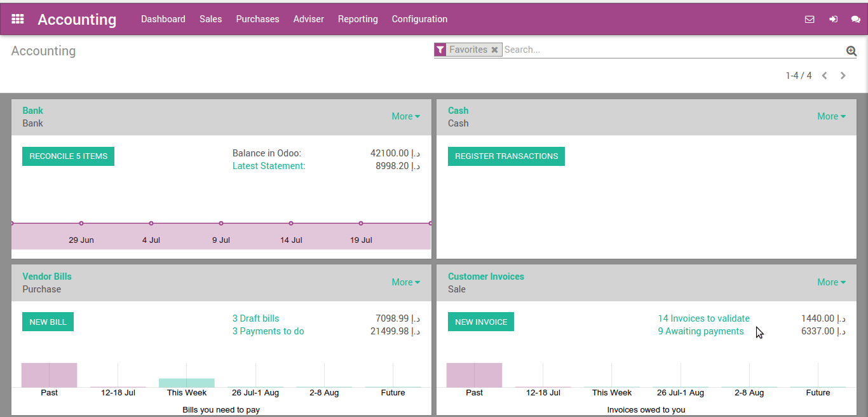Open Discuss using the chat bubbles icon
Viewport: 868px width, 417px height.
tap(856, 19)
